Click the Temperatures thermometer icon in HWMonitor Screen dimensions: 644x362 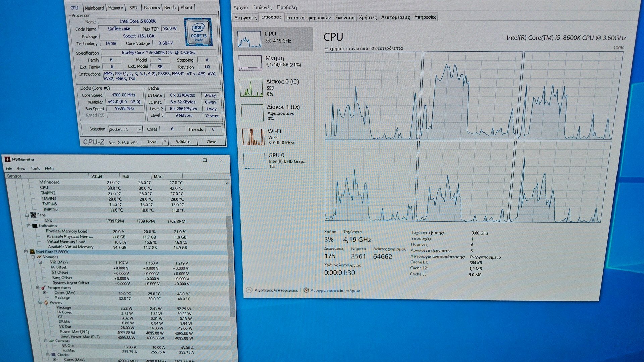point(43,288)
